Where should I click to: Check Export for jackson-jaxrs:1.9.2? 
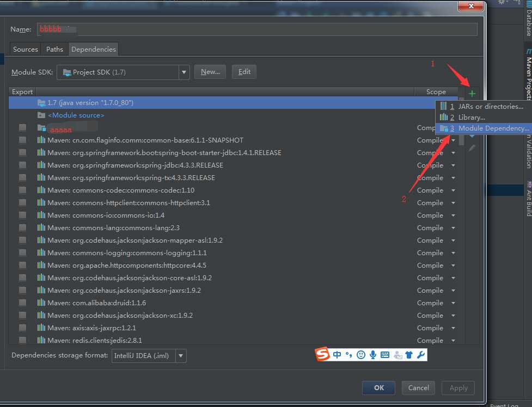tap(23, 291)
